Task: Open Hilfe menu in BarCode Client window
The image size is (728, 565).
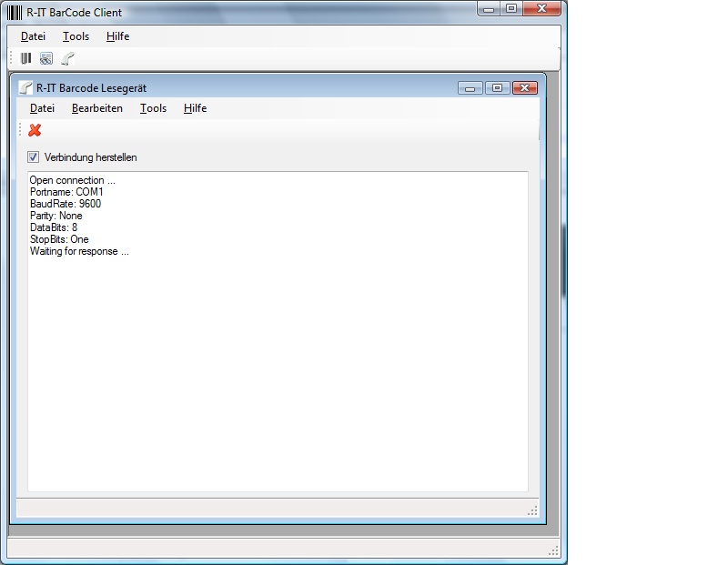Action: point(118,36)
